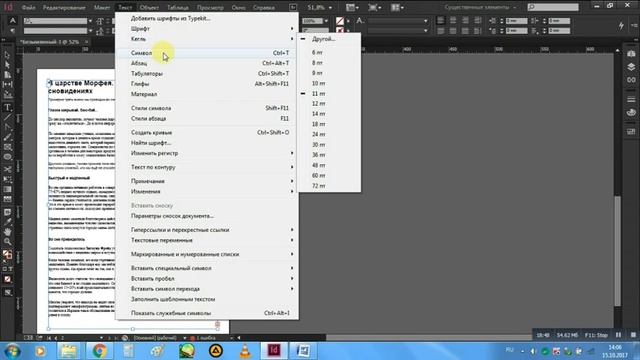Pick 72 pt size in submenu
The height and width of the screenshot is (360, 640).
click(329, 186)
